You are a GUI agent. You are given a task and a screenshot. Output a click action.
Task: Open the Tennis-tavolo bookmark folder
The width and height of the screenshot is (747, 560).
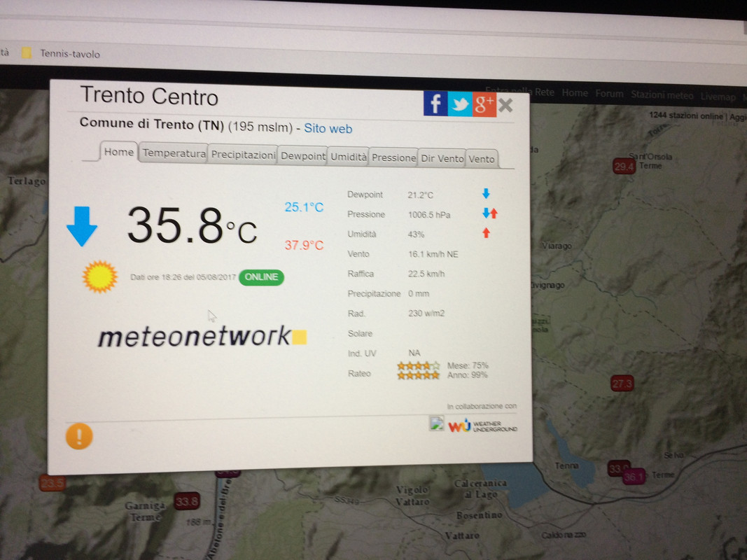coord(61,53)
